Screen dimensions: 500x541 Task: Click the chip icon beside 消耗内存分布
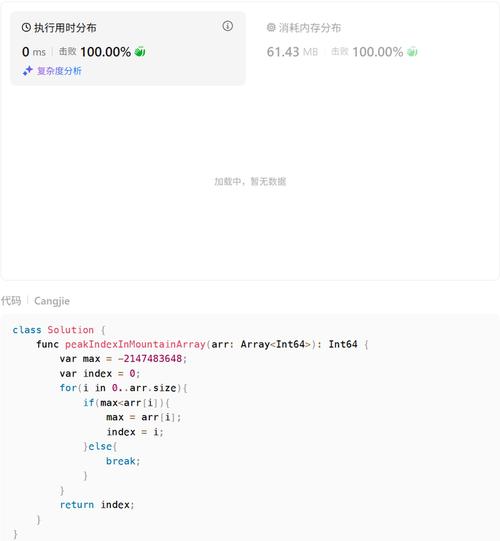tap(271, 27)
